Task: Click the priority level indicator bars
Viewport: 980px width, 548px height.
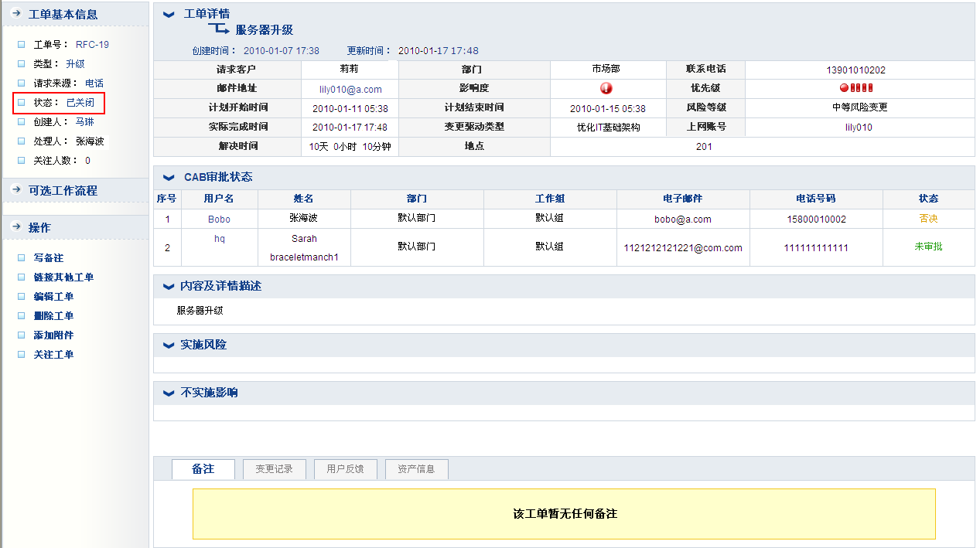Action: coord(855,88)
